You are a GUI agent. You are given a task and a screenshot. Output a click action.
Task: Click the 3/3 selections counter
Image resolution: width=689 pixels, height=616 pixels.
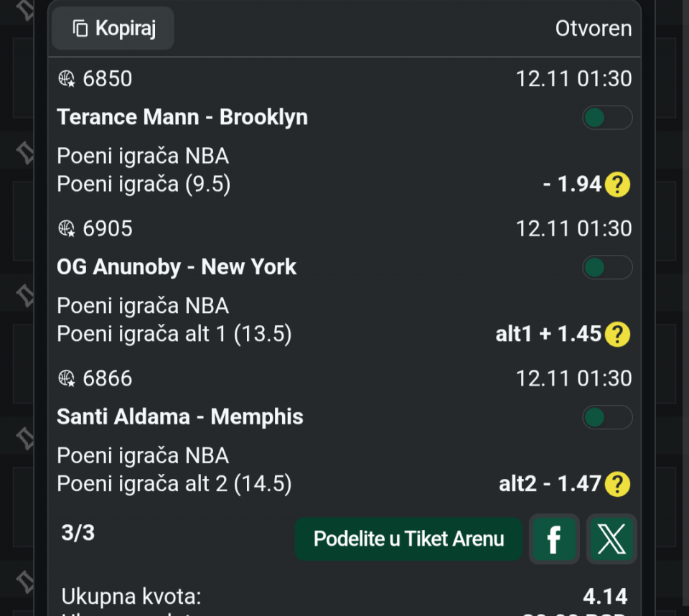coord(78,533)
